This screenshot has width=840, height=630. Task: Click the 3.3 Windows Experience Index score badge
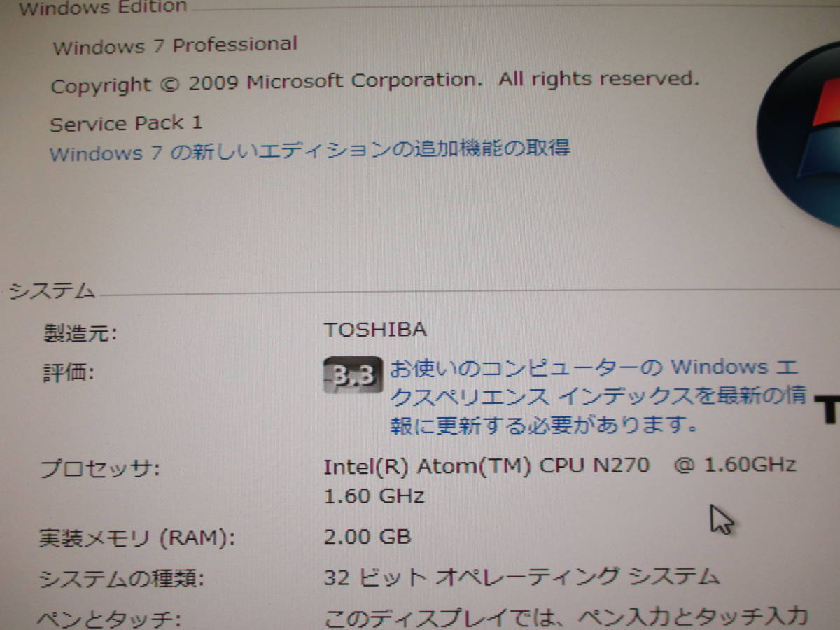(353, 375)
